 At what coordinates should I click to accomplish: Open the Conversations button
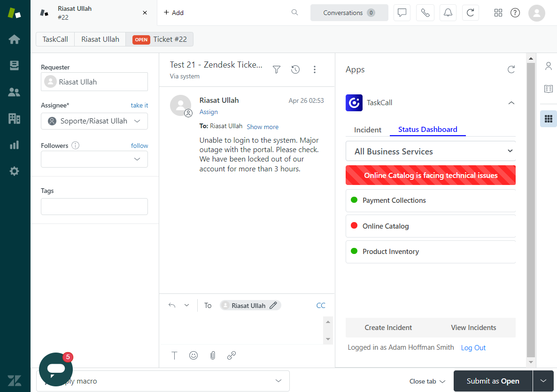(x=349, y=13)
